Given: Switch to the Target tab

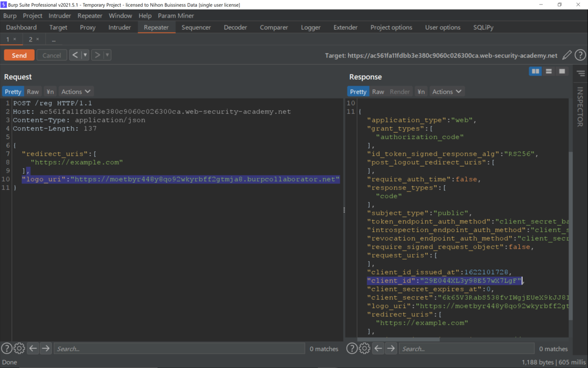Looking at the screenshot, I should point(58,27).
